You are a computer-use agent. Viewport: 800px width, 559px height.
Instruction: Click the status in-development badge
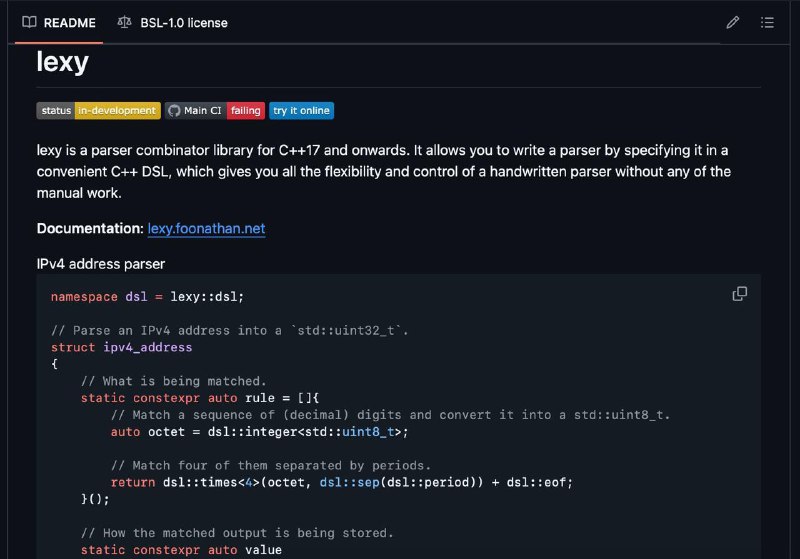point(98,111)
